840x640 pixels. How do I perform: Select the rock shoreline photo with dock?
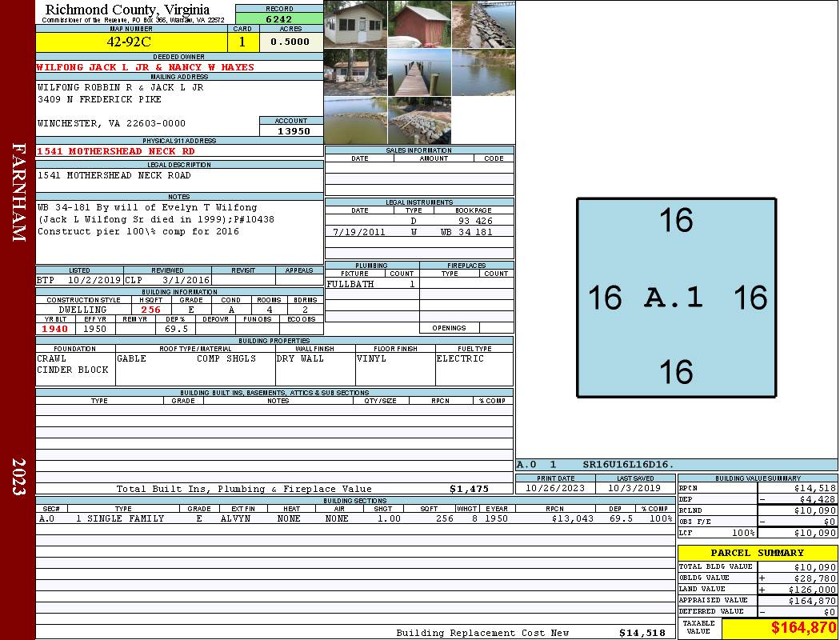[x=483, y=24]
